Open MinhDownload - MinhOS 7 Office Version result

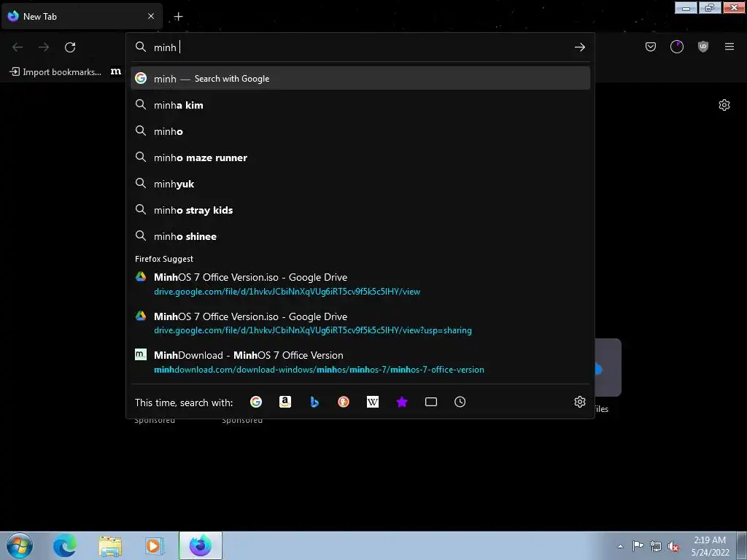click(360, 362)
